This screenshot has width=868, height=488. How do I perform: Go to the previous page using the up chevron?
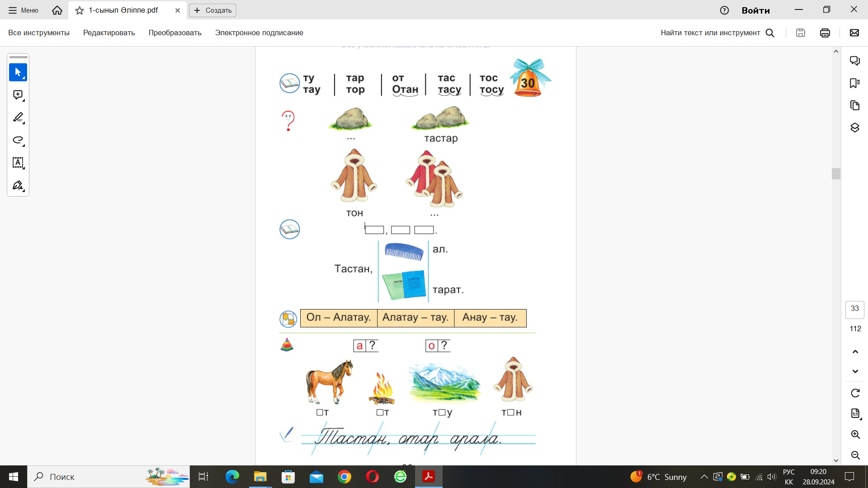tap(855, 352)
